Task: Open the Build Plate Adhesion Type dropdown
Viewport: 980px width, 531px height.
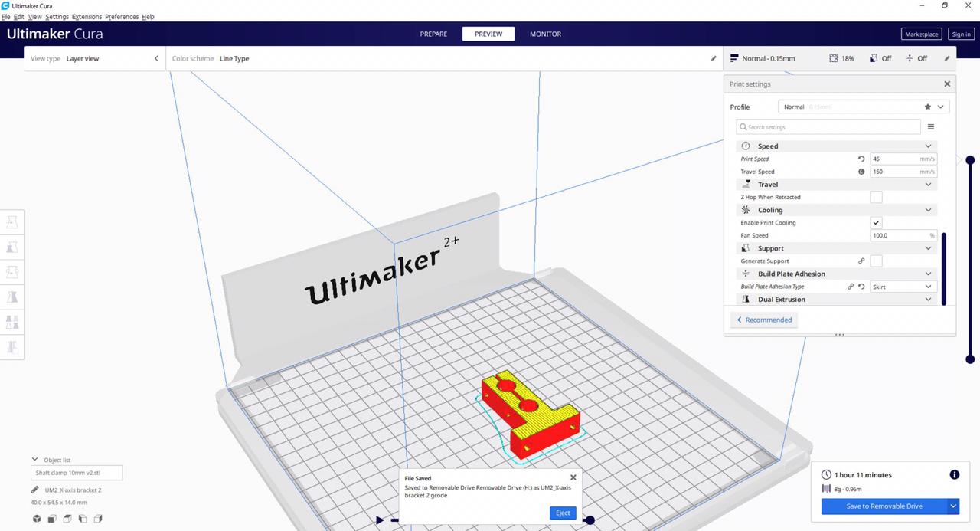Action: point(903,286)
